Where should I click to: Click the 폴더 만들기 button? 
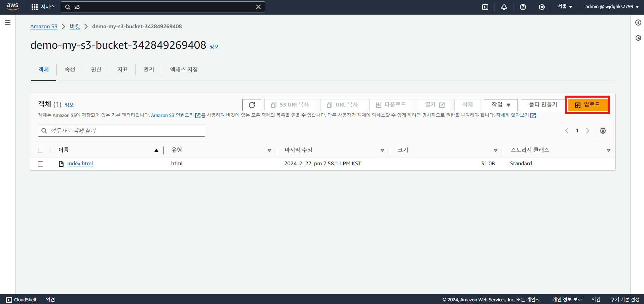(x=543, y=105)
